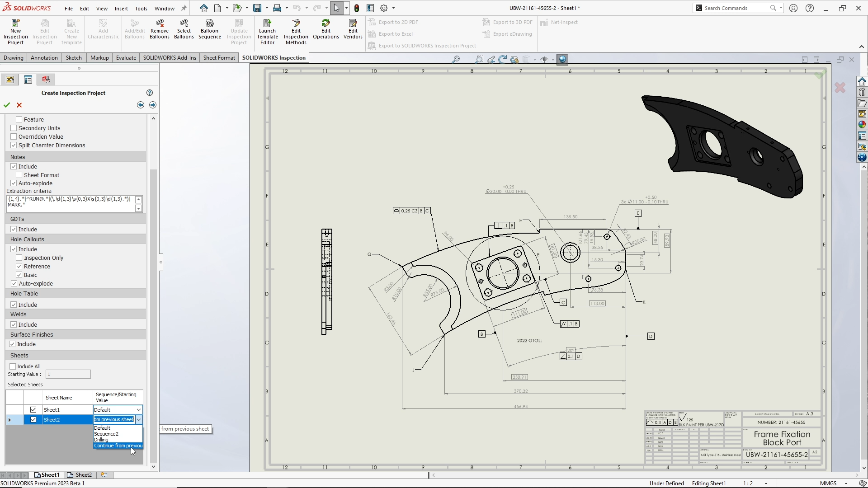Click the Print icon
This screenshot has height=488, width=868.
277,8
